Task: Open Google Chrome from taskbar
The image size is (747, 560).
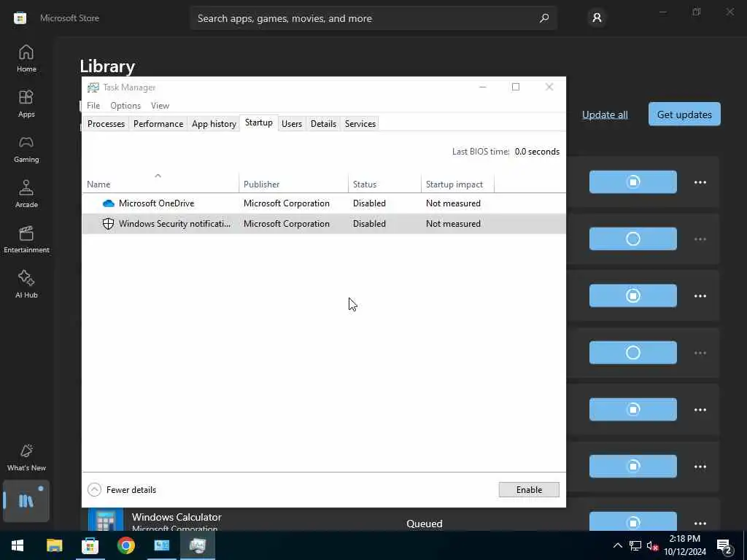Action: pos(125,545)
